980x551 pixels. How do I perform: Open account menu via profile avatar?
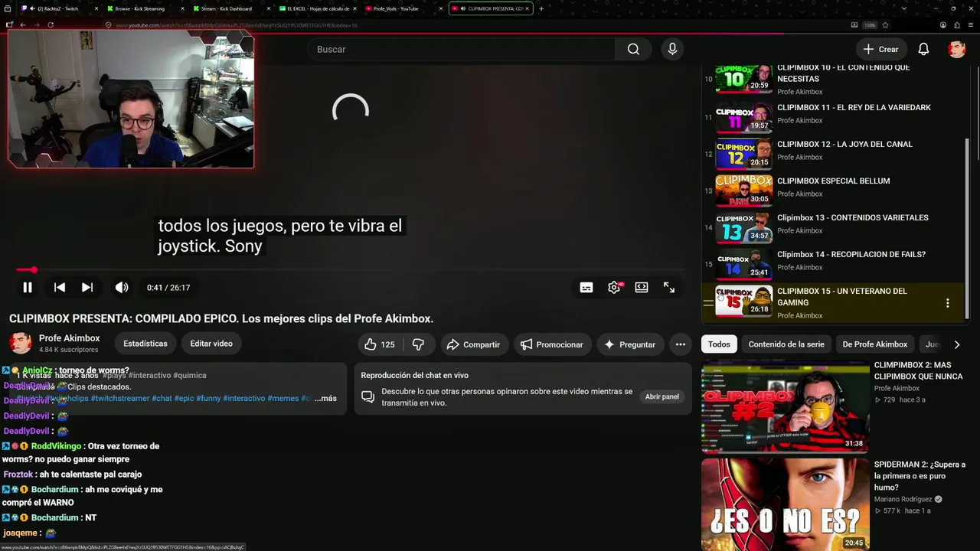[957, 49]
